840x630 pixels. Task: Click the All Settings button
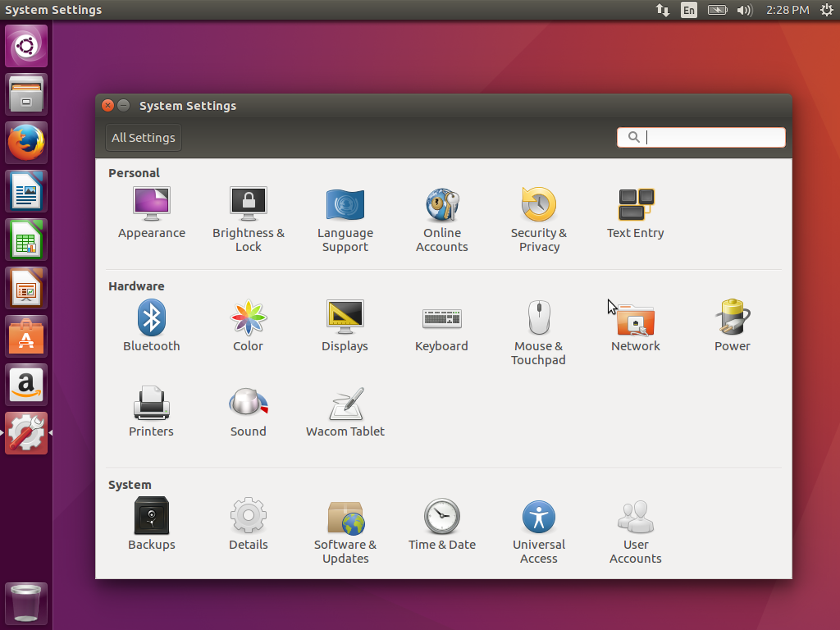[x=144, y=138]
